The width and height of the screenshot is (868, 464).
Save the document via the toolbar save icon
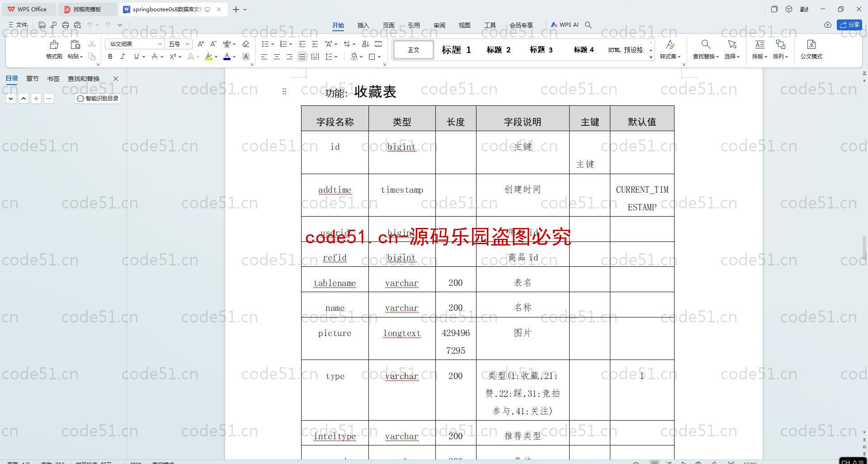42,25
